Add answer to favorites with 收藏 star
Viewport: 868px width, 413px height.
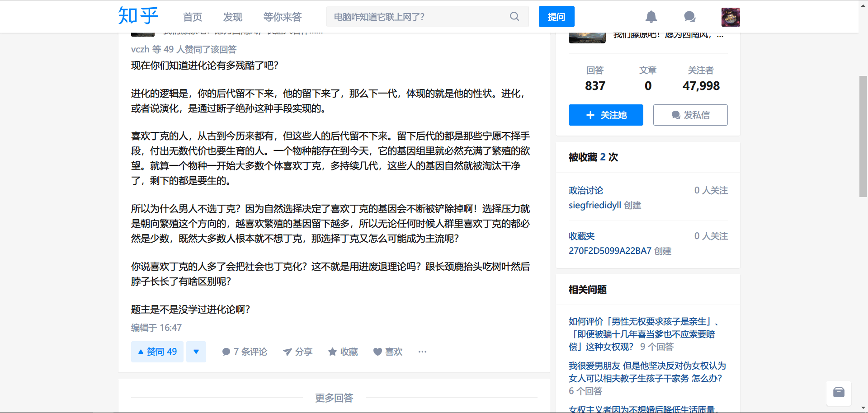pos(333,352)
